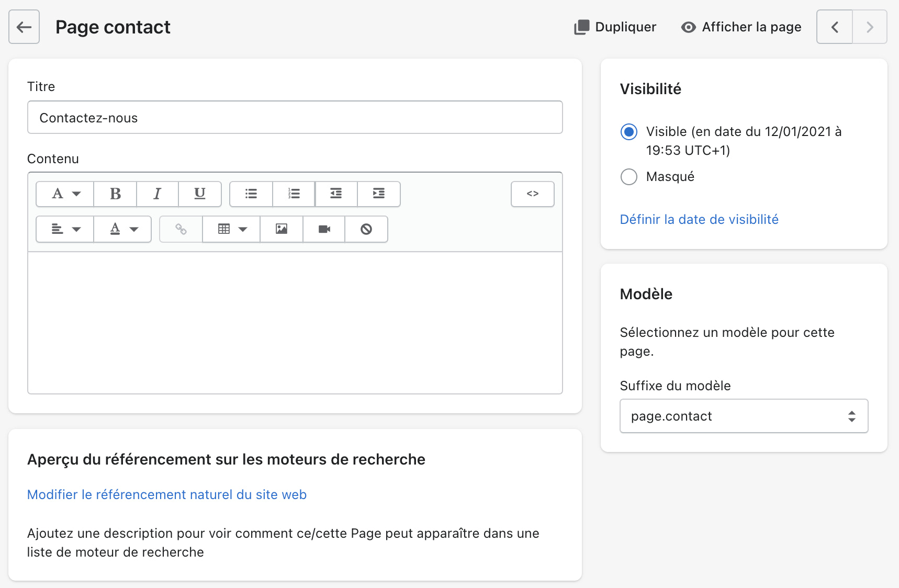
Task: Insert a bulleted list
Action: pyautogui.click(x=251, y=194)
